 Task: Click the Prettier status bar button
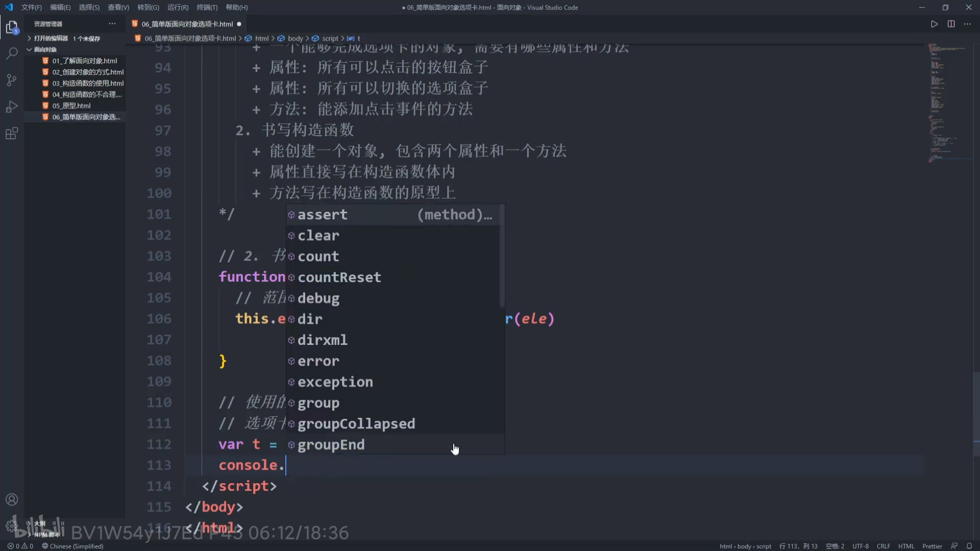(x=932, y=546)
